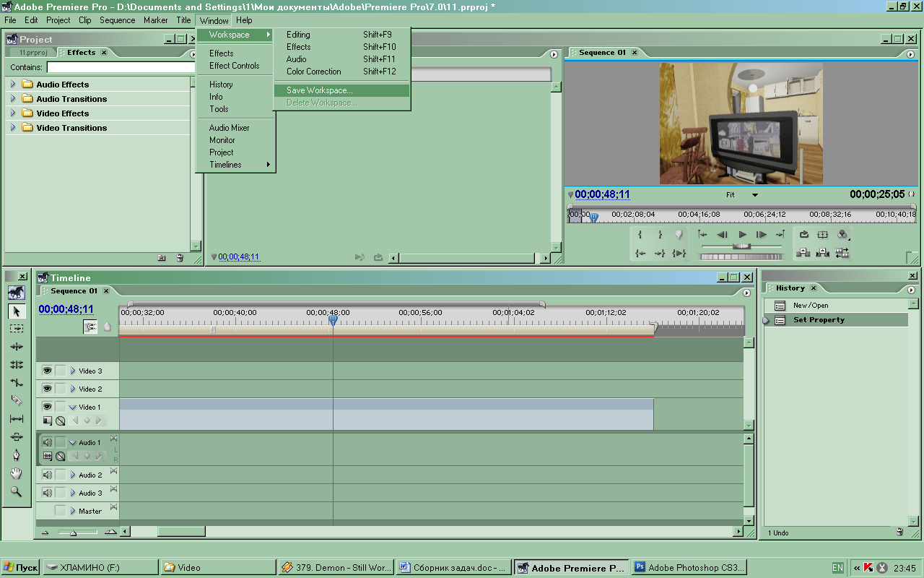The width and height of the screenshot is (924, 578).
Task: Expand the Audio Effects folder
Action: click(12, 85)
